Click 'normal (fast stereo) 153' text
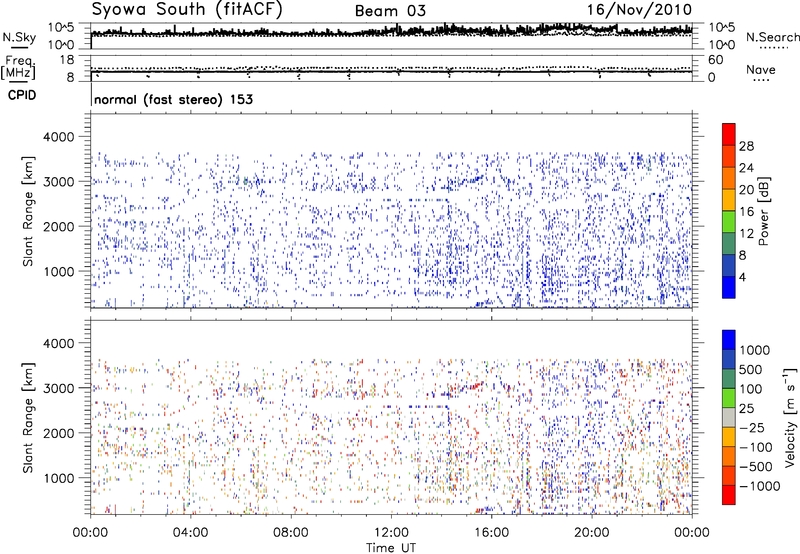 [173, 99]
